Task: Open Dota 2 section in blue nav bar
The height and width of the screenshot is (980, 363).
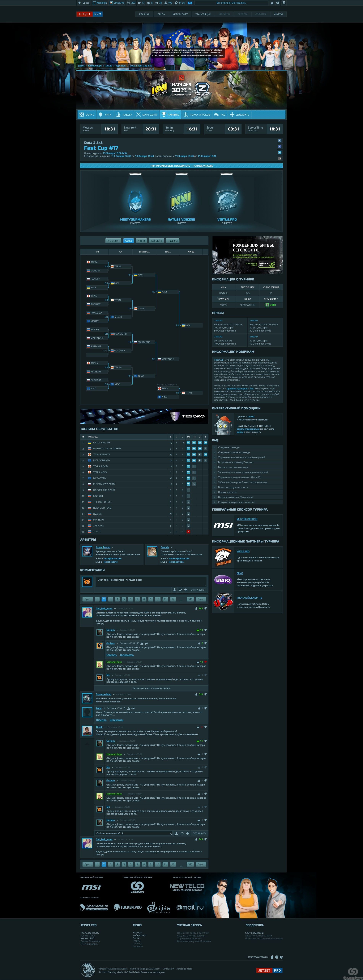Action: point(87,115)
